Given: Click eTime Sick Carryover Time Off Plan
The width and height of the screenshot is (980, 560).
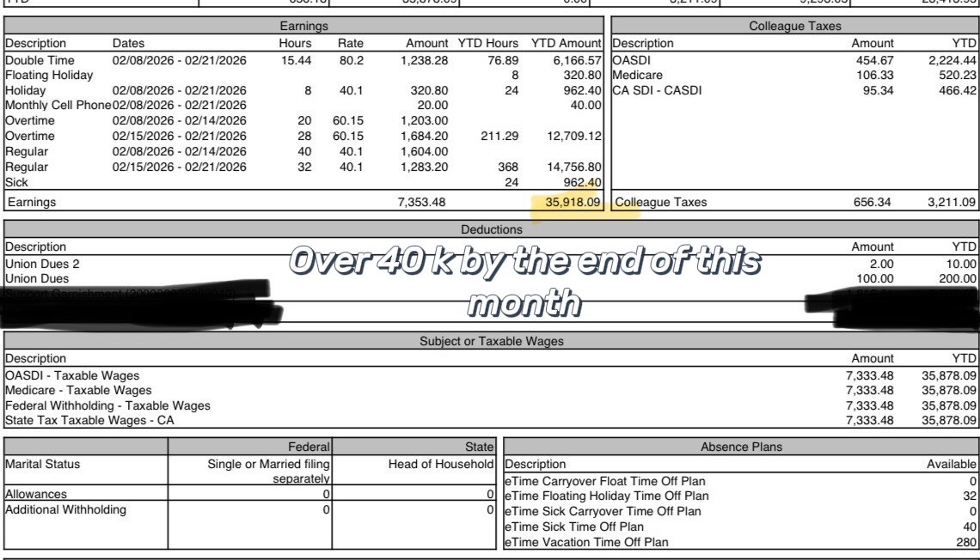Looking at the screenshot, I should coord(603,511).
